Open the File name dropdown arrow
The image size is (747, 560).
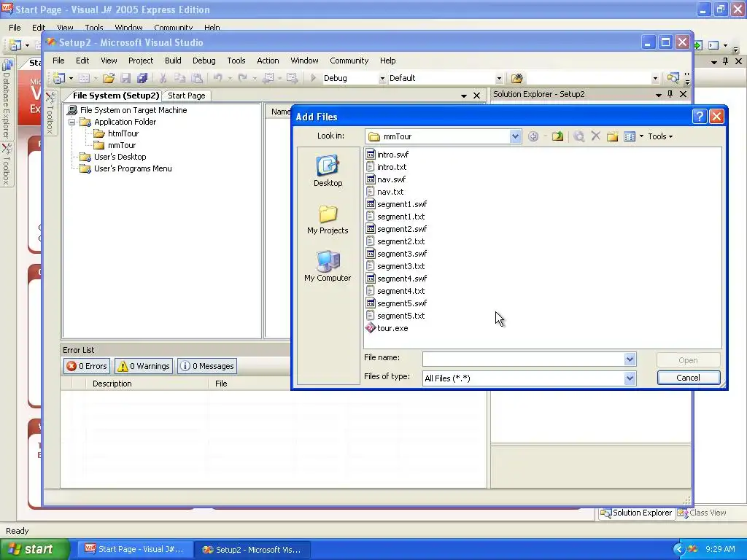tap(630, 359)
